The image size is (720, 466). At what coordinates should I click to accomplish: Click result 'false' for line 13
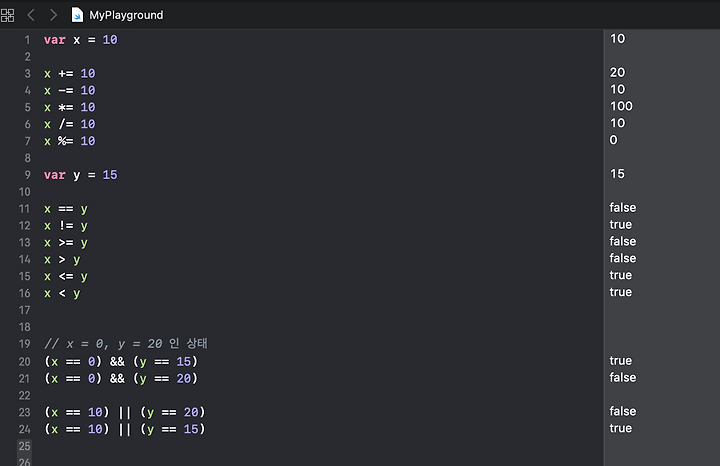[623, 241]
